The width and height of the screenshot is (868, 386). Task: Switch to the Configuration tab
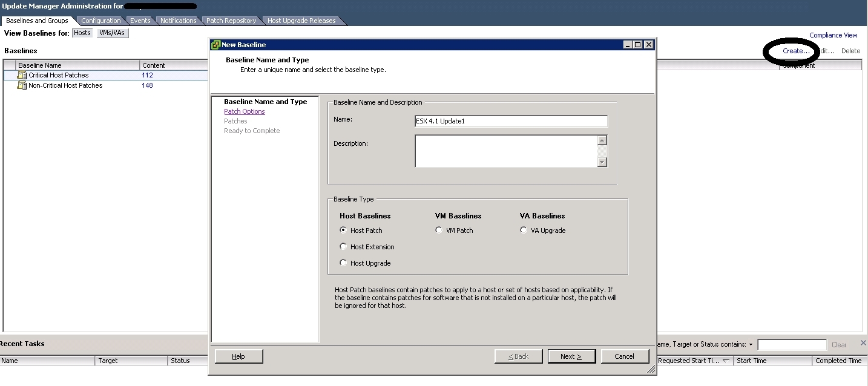(101, 21)
